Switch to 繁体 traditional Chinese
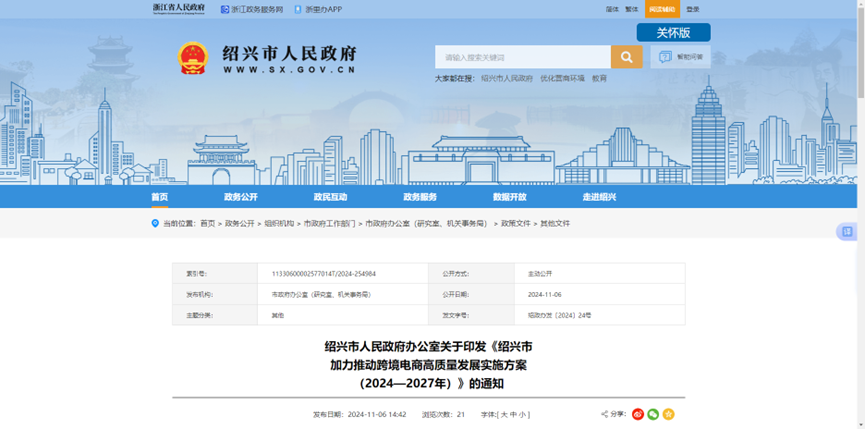The width and height of the screenshot is (865, 429). click(x=632, y=9)
